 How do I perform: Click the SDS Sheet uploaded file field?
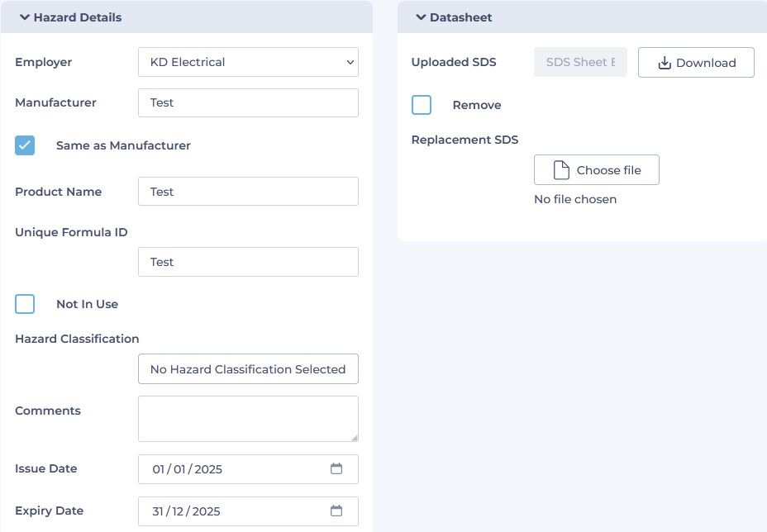580,62
